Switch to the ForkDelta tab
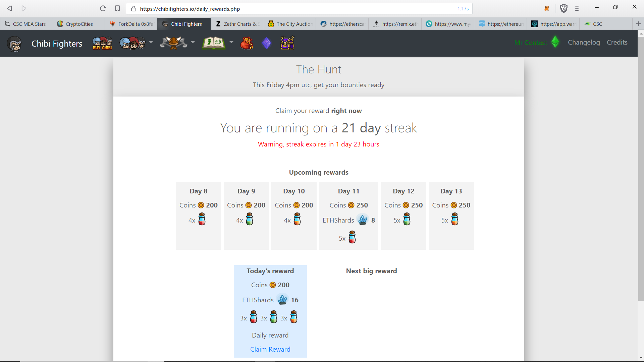 [x=131, y=24]
